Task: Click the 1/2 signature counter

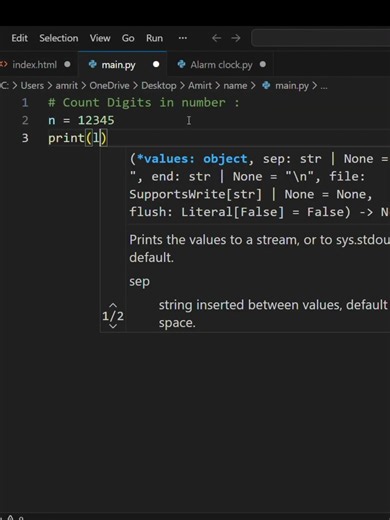Action: tap(113, 316)
